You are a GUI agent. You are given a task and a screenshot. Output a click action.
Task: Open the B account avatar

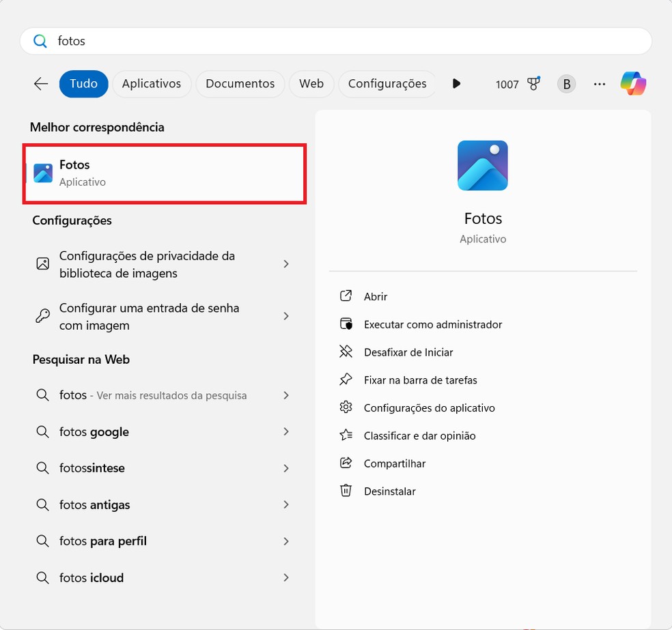tap(567, 84)
